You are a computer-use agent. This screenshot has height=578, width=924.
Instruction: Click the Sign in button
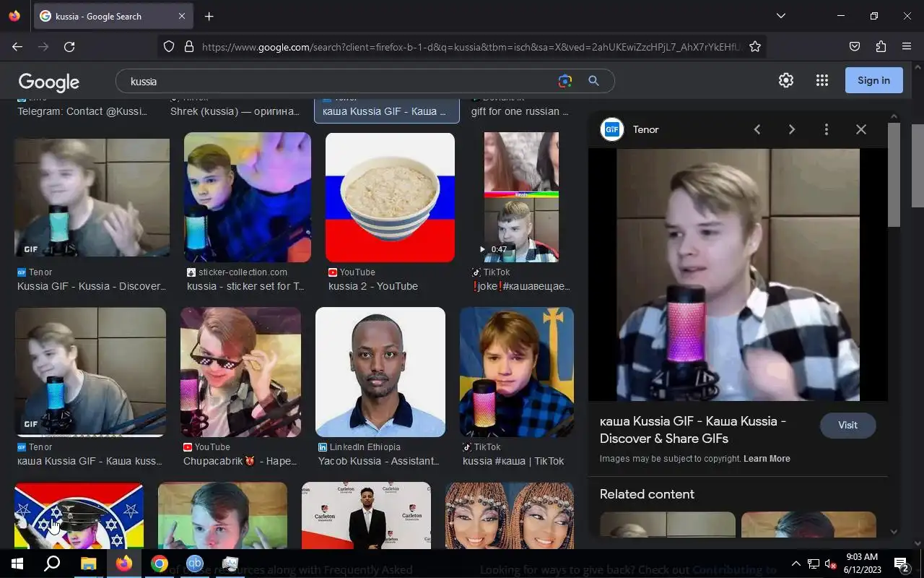pos(873,80)
